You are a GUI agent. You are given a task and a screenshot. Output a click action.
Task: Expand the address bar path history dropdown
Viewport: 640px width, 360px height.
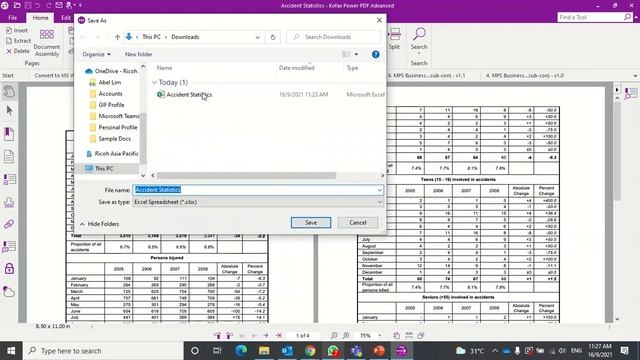pyautogui.click(x=258, y=37)
